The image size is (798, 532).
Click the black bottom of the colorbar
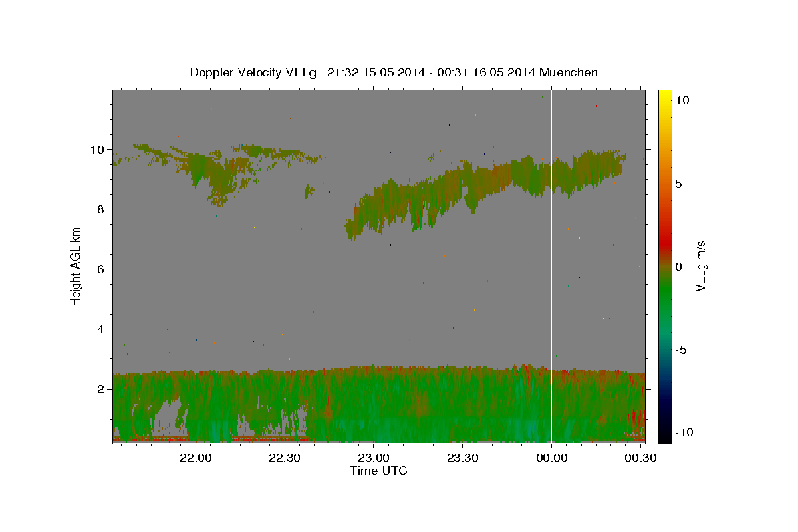point(664,436)
